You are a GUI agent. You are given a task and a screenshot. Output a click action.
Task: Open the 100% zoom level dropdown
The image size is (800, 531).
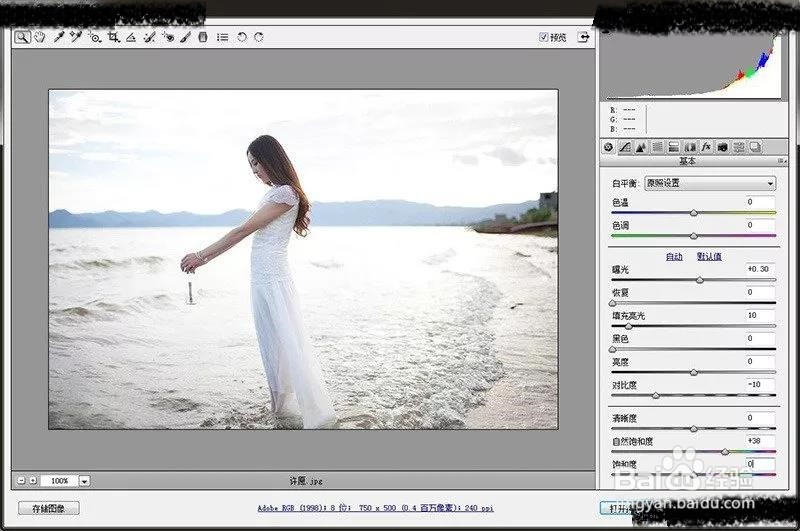pyautogui.click(x=85, y=481)
